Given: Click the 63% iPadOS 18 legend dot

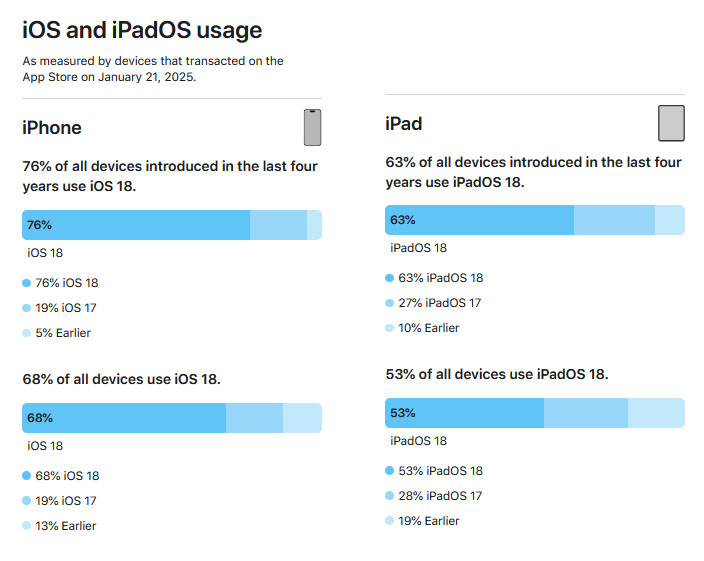Looking at the screenshot, I should (x=390, y=278).
